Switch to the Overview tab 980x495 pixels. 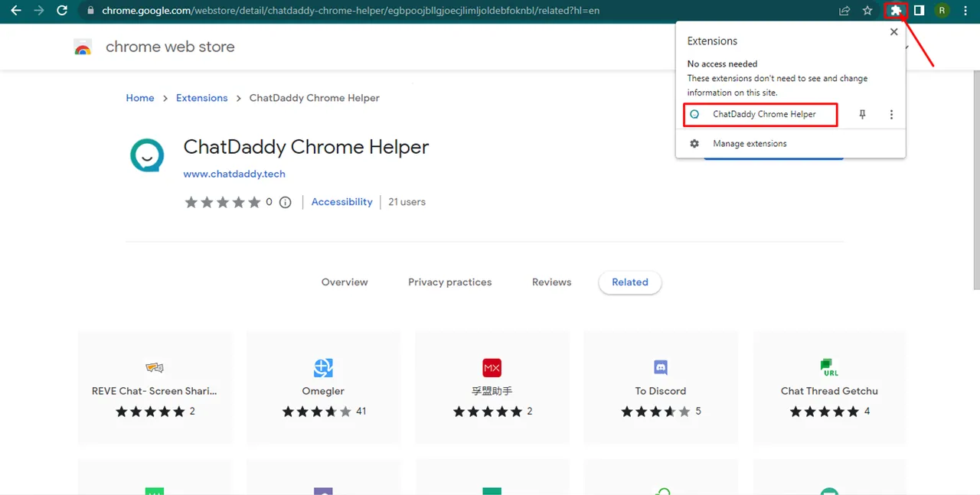(345, 282)
